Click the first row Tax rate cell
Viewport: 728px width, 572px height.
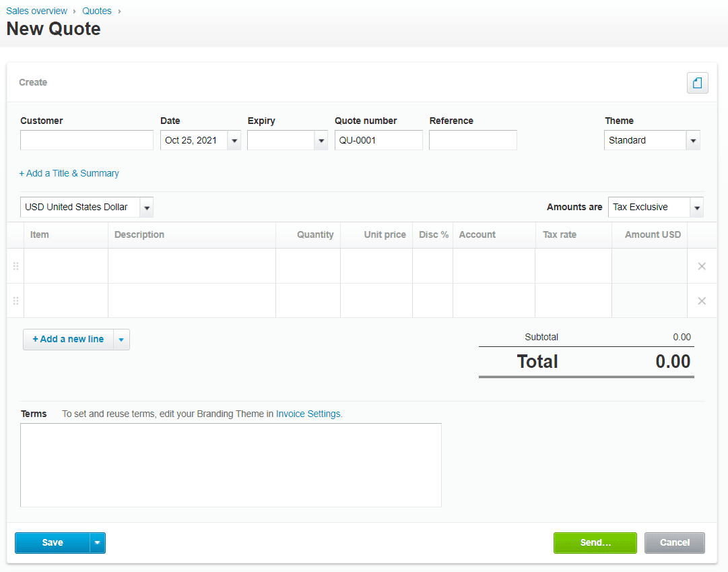(x=573, y=266)
